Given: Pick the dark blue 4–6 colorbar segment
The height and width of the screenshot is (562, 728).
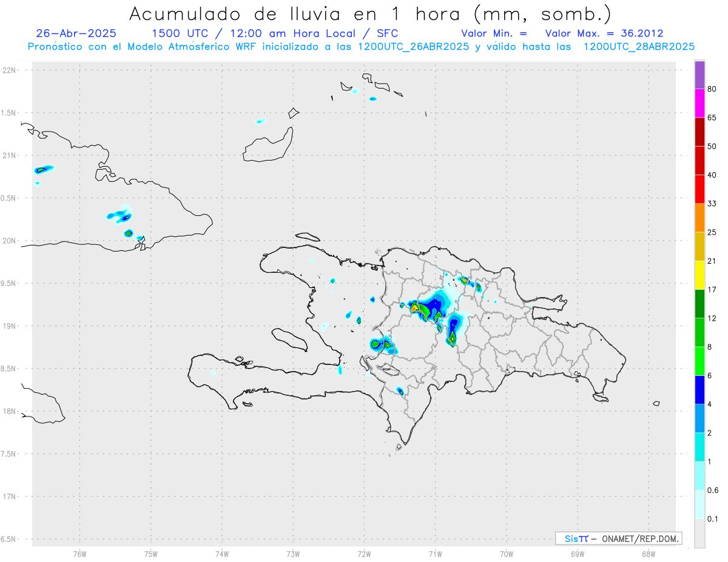Looking at the screenshot, I should click(x=699, y=390).
